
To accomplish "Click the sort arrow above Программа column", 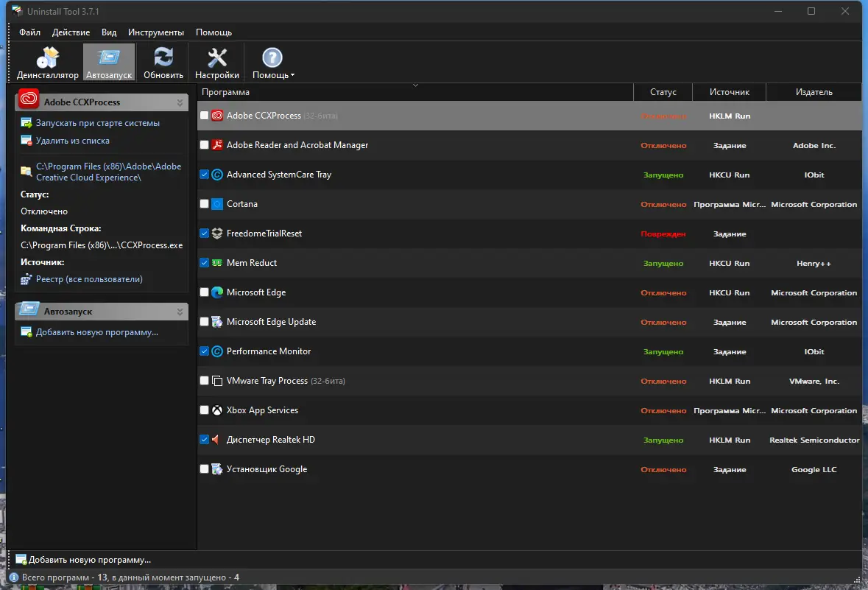I will (415, 85).
